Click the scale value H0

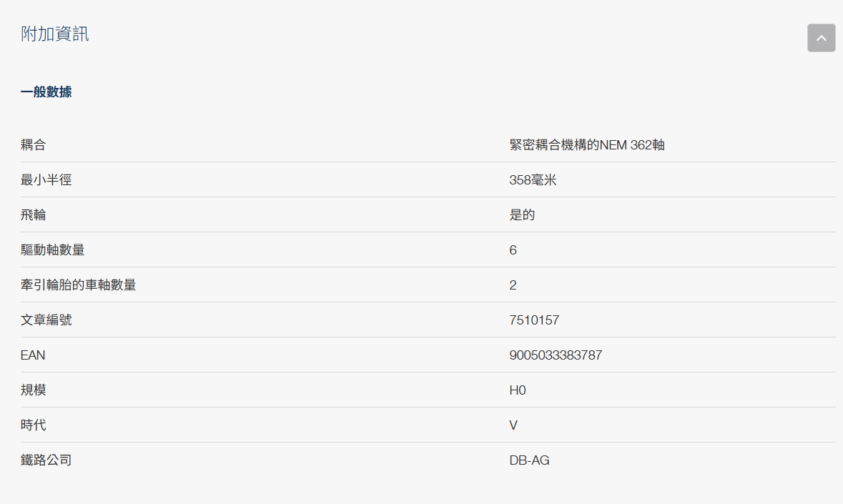click(517, 390)
